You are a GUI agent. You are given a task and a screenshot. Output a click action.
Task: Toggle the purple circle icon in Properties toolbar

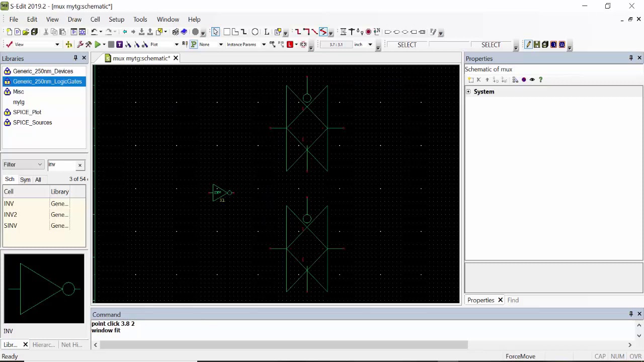pos(524,79)
